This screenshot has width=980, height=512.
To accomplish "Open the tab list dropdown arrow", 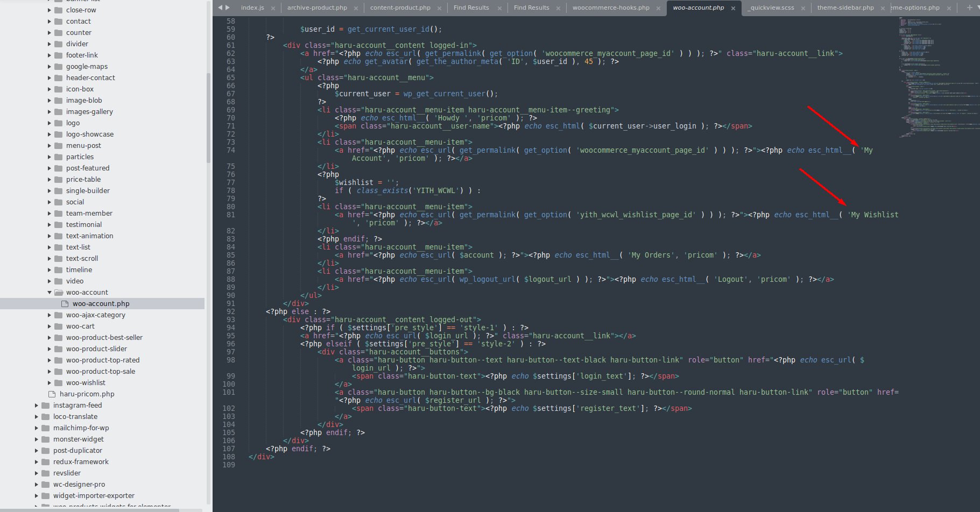I will [x=978, y=8].
